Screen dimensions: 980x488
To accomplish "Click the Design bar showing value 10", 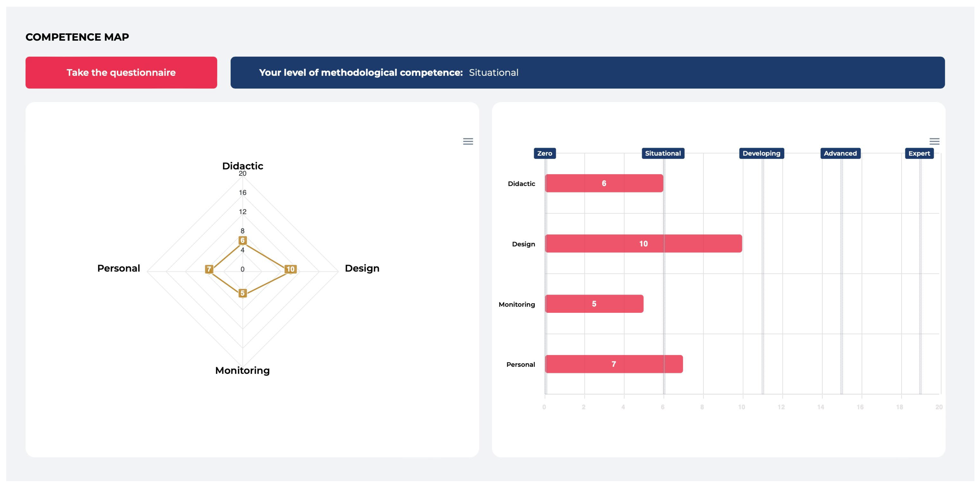I will tap(643, 244).
